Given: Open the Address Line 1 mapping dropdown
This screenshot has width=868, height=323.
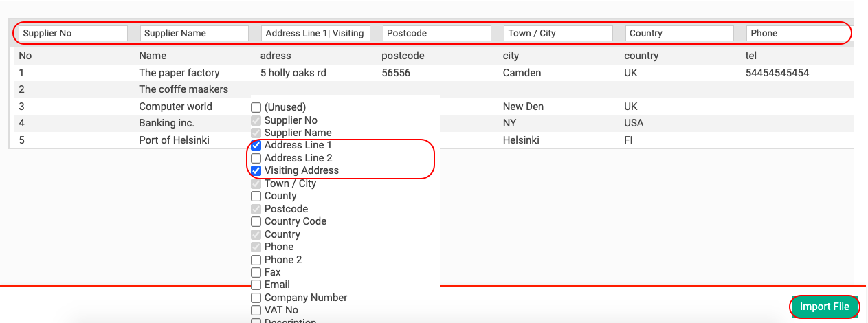Looking at the screenshot, I should click(x=315, y=33).
